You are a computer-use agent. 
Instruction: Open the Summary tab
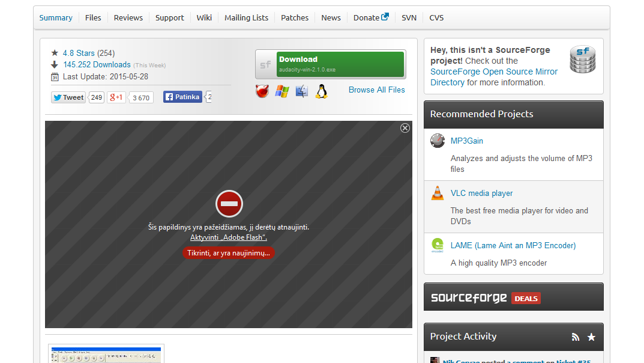(56, 17)
